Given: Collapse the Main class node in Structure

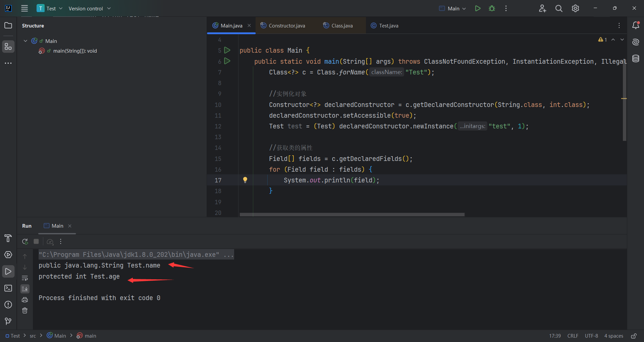Looking at the screenshot, I should 25,41.
